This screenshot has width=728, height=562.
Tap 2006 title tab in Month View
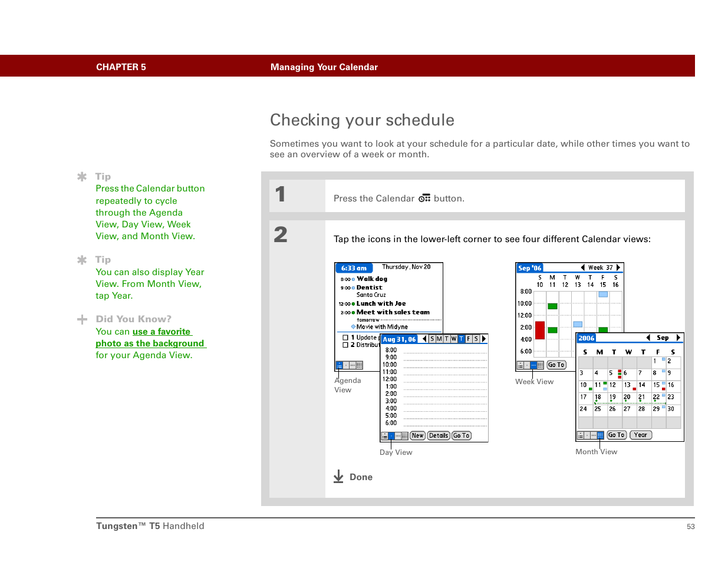[x=587, y=338]
